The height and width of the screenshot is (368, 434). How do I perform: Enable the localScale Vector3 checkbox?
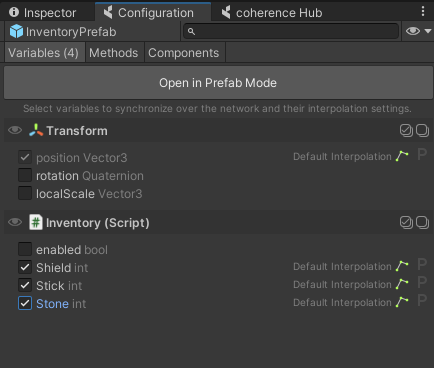tap(25, 193)
